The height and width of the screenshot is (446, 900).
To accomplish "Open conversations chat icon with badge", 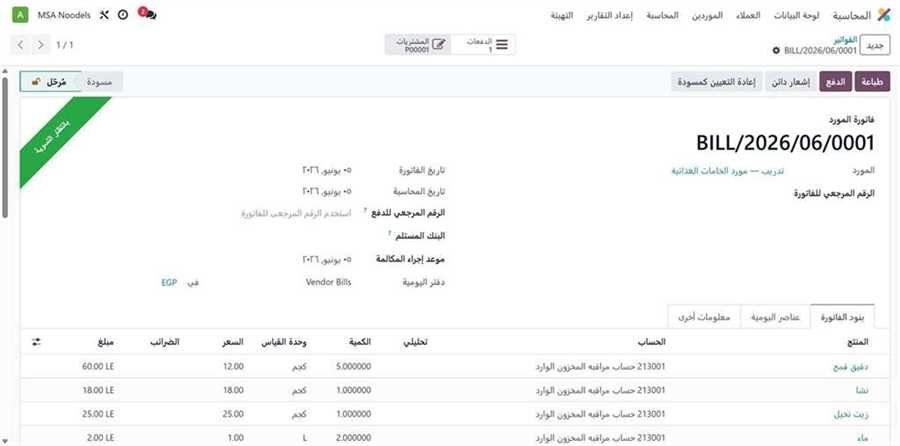I will click(148, 14).
